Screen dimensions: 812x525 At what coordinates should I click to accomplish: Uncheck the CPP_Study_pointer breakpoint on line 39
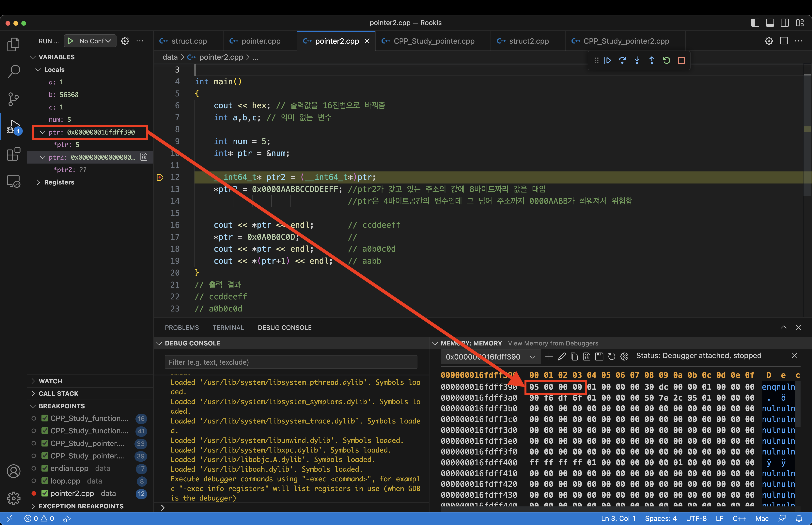coord(45,456)
